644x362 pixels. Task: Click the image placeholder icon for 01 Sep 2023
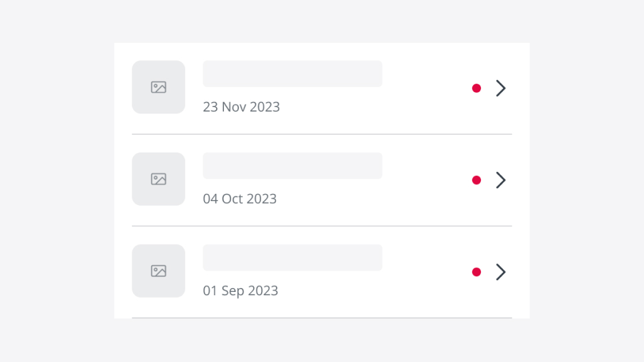click(158, 271)
